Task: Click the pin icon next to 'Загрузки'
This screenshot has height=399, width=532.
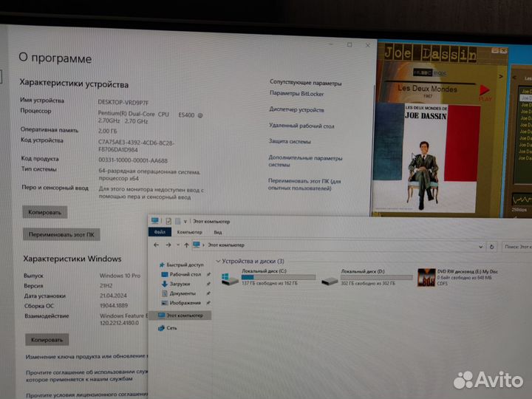Action: click(208, 284)
